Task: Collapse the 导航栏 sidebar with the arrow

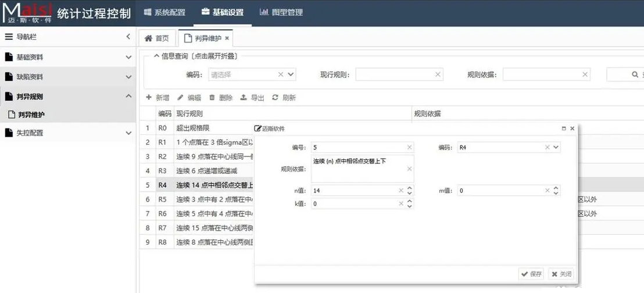Action: pos(128,37)
